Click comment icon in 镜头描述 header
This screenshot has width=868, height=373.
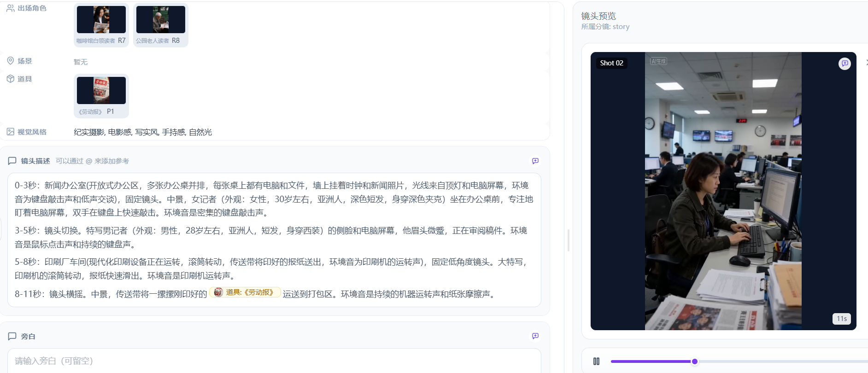[x=535, y=161]
